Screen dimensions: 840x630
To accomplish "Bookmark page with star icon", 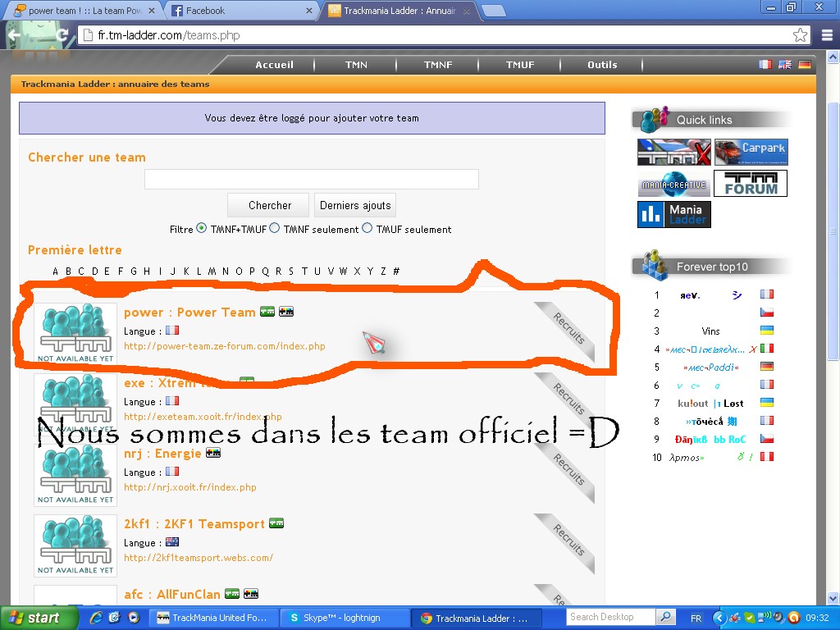I will 800,35.
